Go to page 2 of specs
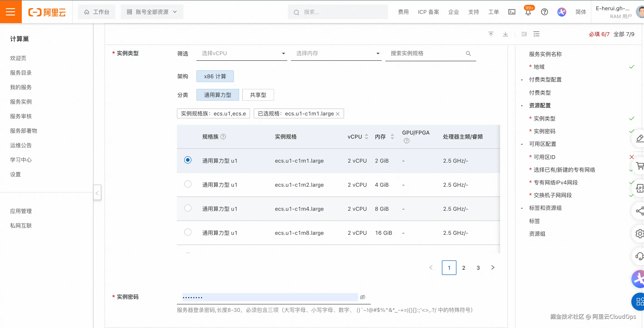 click(x=463, y=268)
